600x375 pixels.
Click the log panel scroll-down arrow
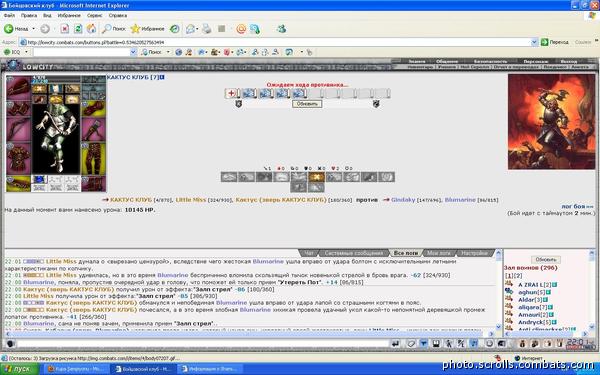498,327
